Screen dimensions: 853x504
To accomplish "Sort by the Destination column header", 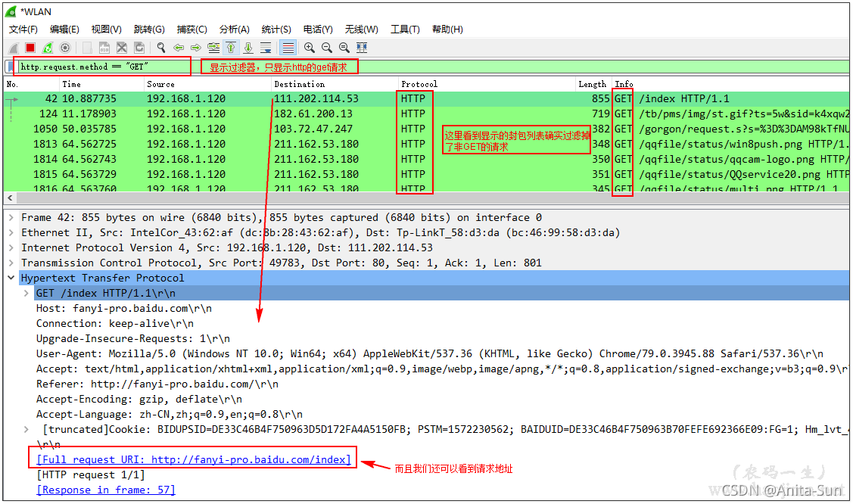I will (335, 84).
